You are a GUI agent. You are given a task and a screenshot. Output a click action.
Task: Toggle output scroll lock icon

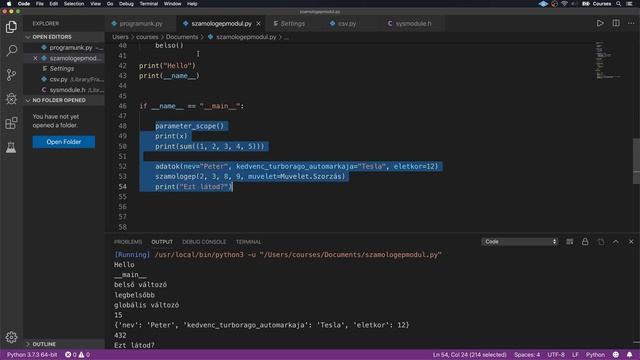click(585, 242)
